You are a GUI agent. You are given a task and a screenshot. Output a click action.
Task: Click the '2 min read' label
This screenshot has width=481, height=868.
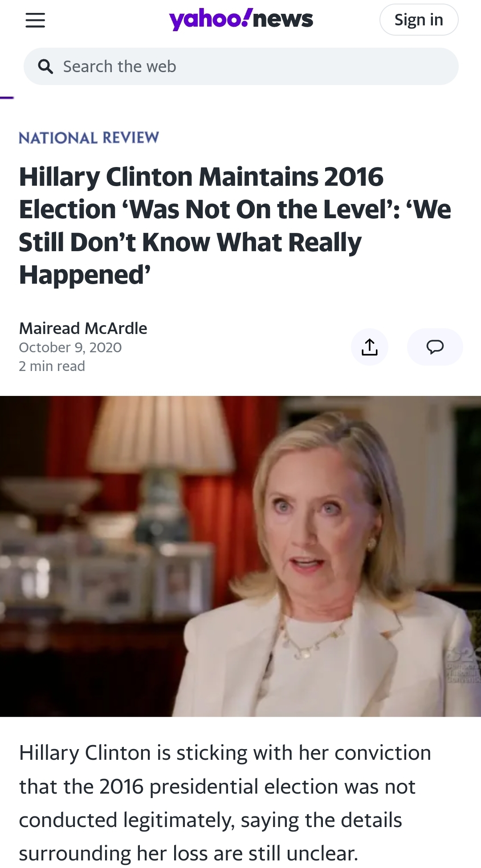pos(52,366)
